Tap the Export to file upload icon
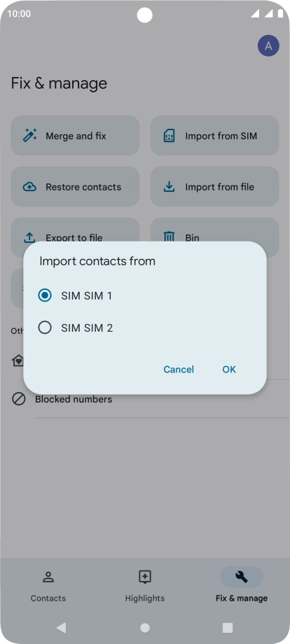The height and width of the screenshot is (644, 290). point(29,237)
